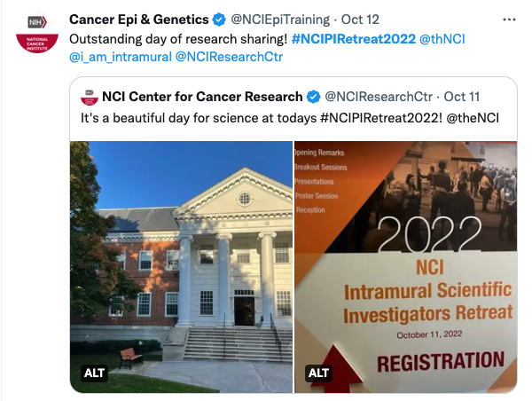Viewport: 532px width, 401px height.
Task: Visit the @i_am_intramural mention
Action: [x=121, y=57]
